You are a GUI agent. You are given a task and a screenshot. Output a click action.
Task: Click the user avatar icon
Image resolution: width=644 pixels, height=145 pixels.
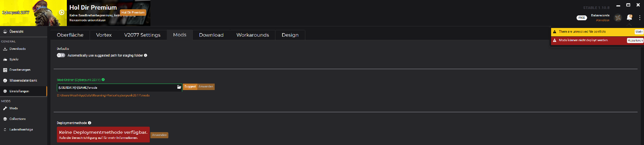(618, 18)
